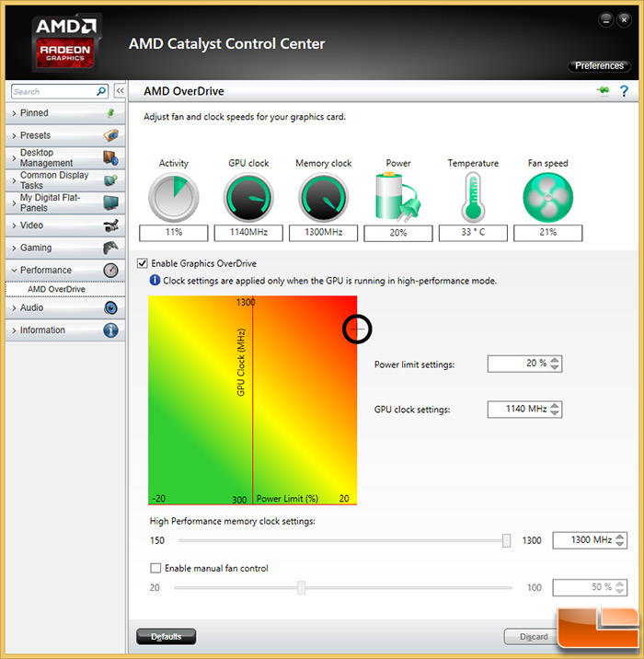The image size is (644, 659).
Task: Decrease GPU clock setting with down arrow
Action: coord(555,412)
